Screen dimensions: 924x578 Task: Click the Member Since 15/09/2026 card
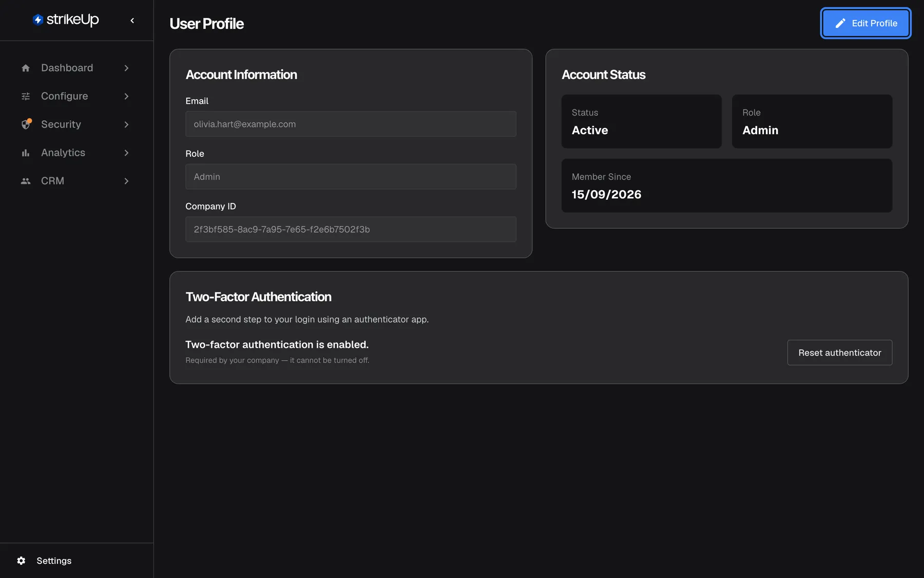726,185
